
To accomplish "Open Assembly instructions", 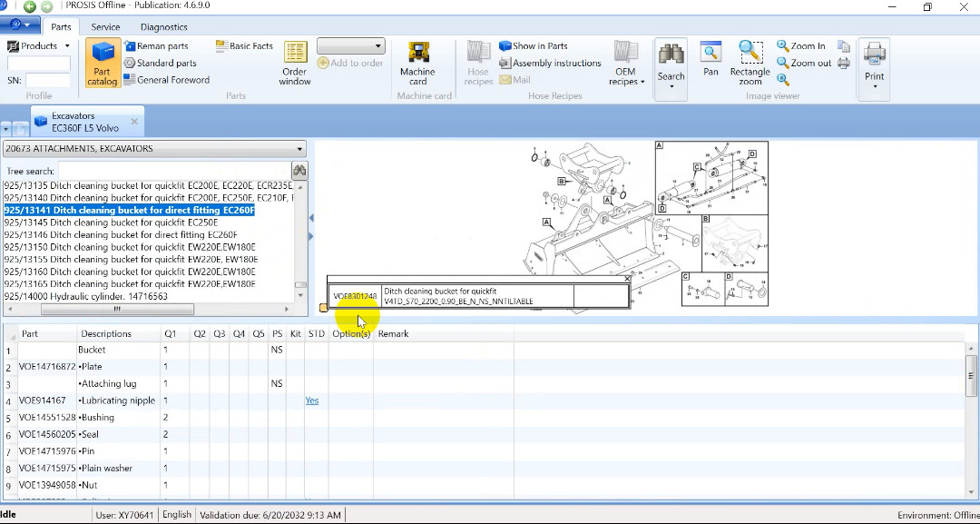I will [550, 63].
